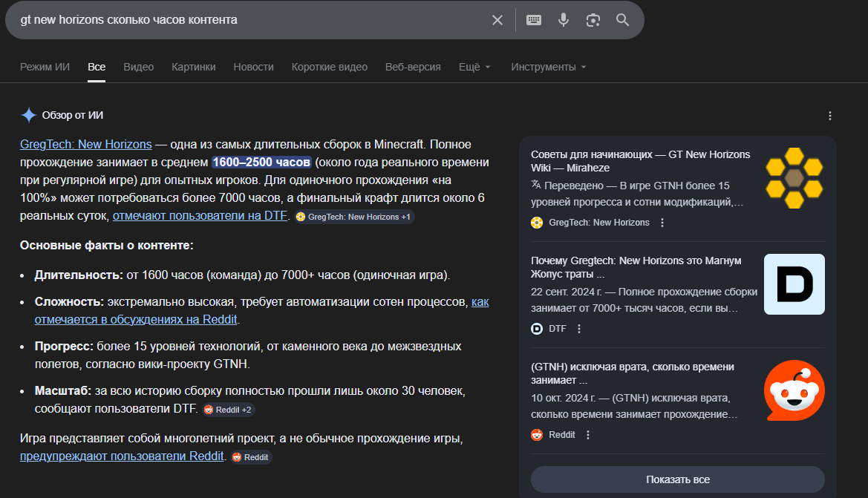Open more options for GregTech wiki source

pos(662,223)
